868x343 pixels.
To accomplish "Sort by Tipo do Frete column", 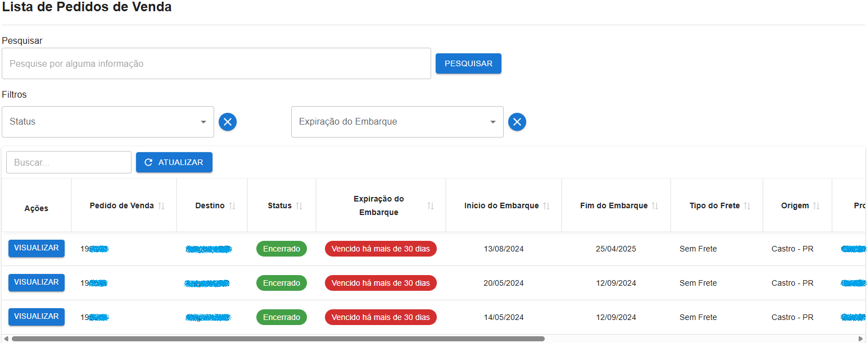I will point(749,205).
